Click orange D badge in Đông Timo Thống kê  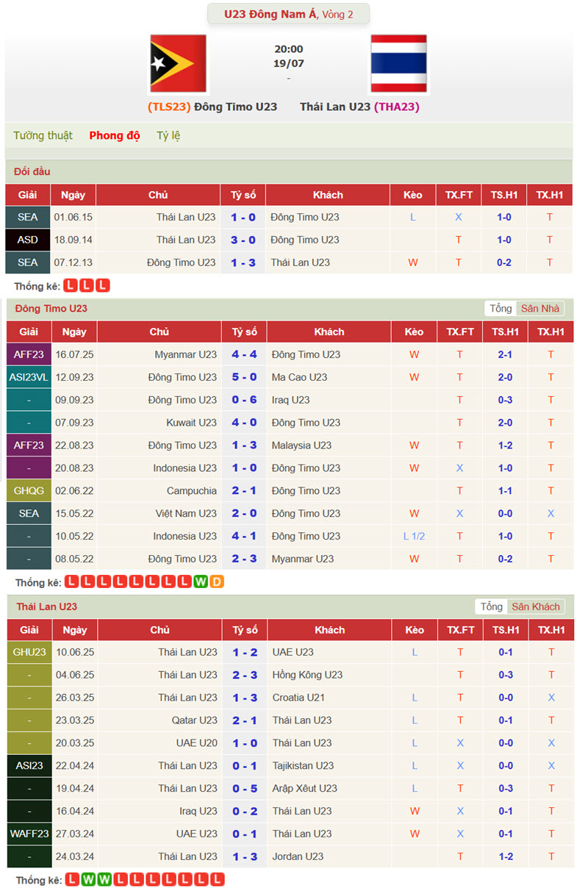coord(217,582)
